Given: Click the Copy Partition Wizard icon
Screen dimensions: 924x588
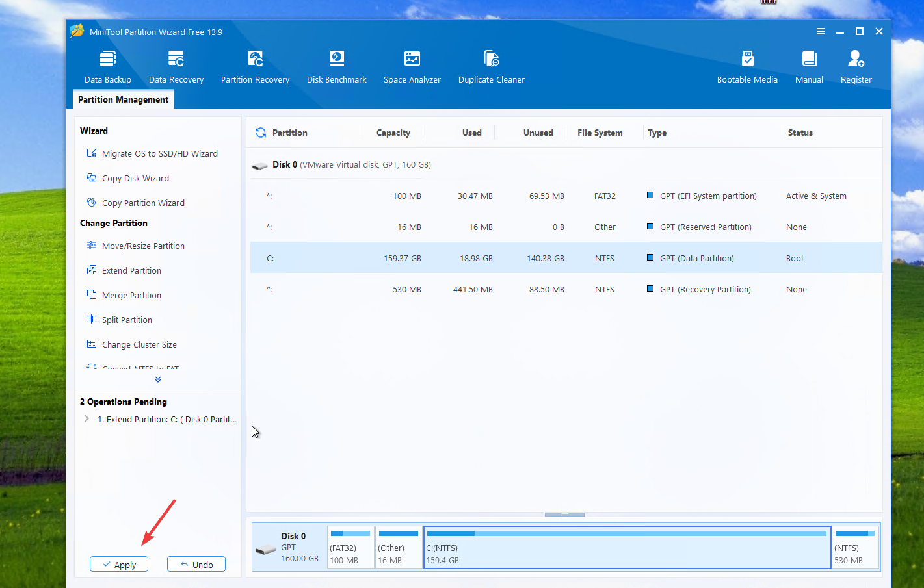Looking at the screenshot, I should pyautogui.click(x=92, y=203).
